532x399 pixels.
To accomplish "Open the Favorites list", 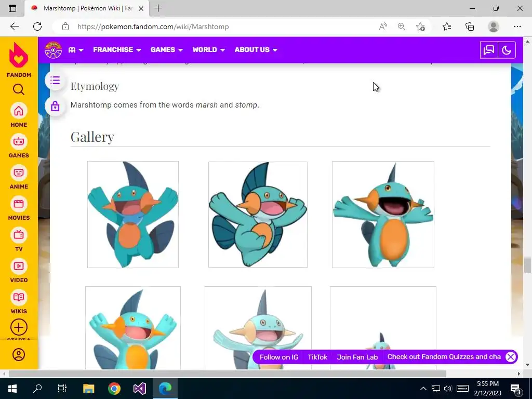I will tap(447, 26).
